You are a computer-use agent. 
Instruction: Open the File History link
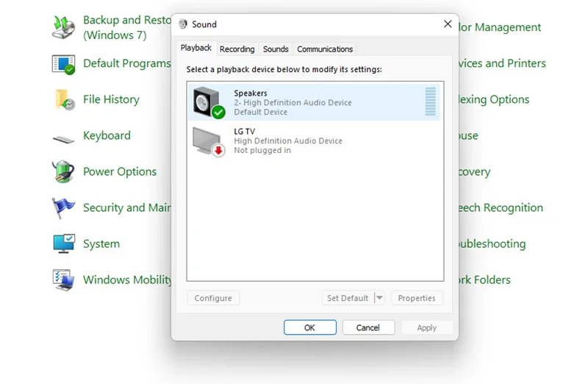(x=111, y=99)
